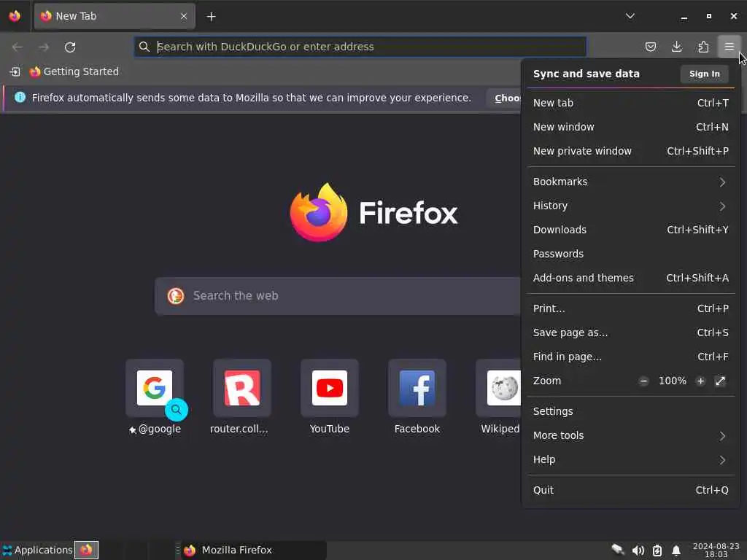Click the taskbar date and time
This screenshot has width=747, height=560.
716,550
